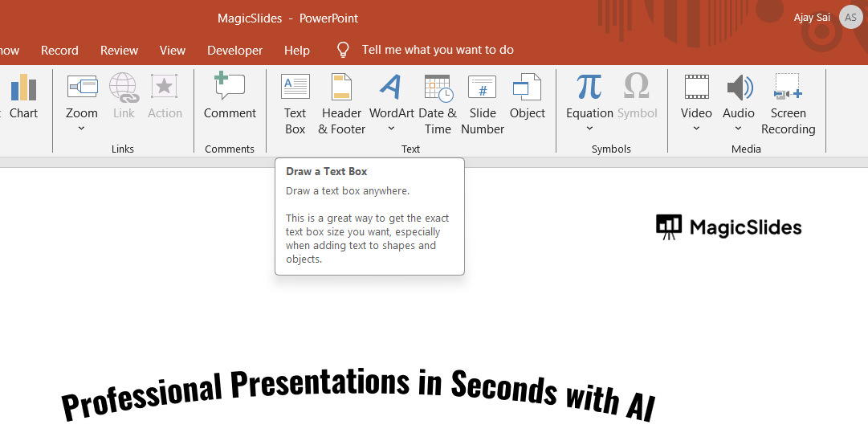Viewport: 868px width, 437px height.
Task: Expand the Zoom dropdown arrow
Action: (x=81, y=129)
